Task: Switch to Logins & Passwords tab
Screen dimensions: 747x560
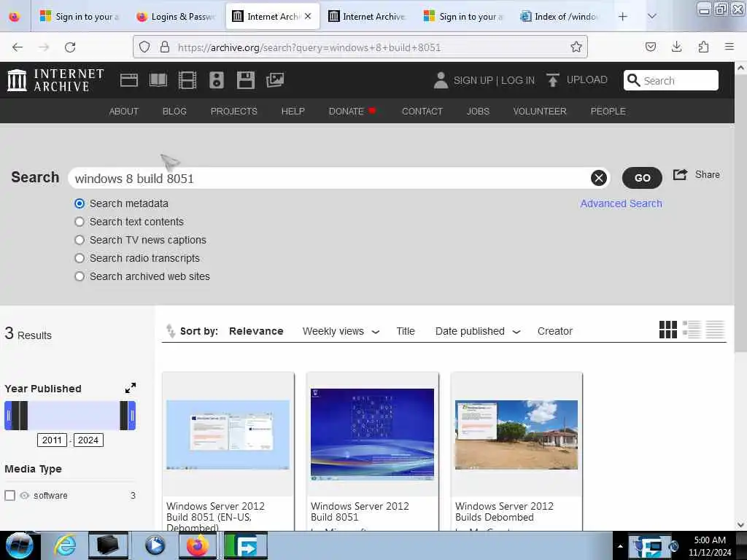Action: (x=175, y=17)
